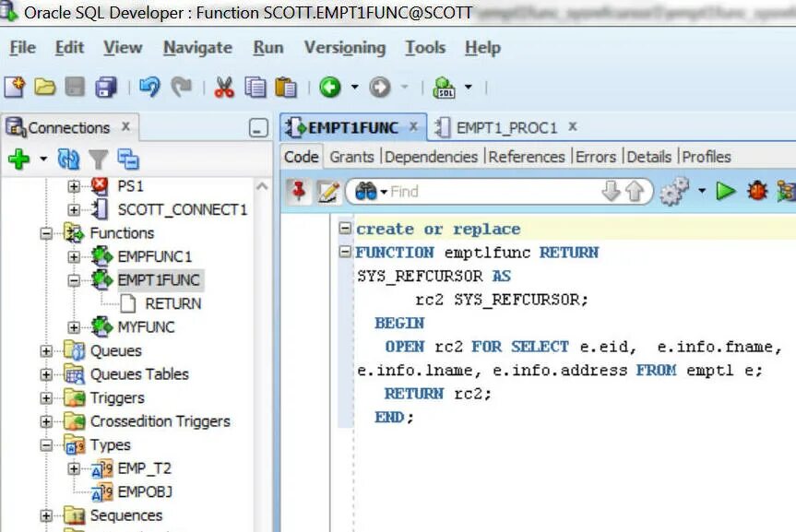
Task: Open SQL Worksheet icon in toolbar
Action: 444,88
